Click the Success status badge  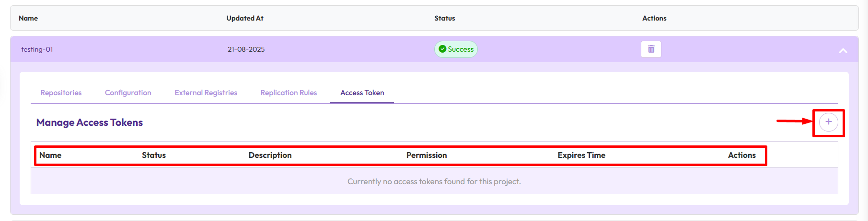tap(456, 49)
